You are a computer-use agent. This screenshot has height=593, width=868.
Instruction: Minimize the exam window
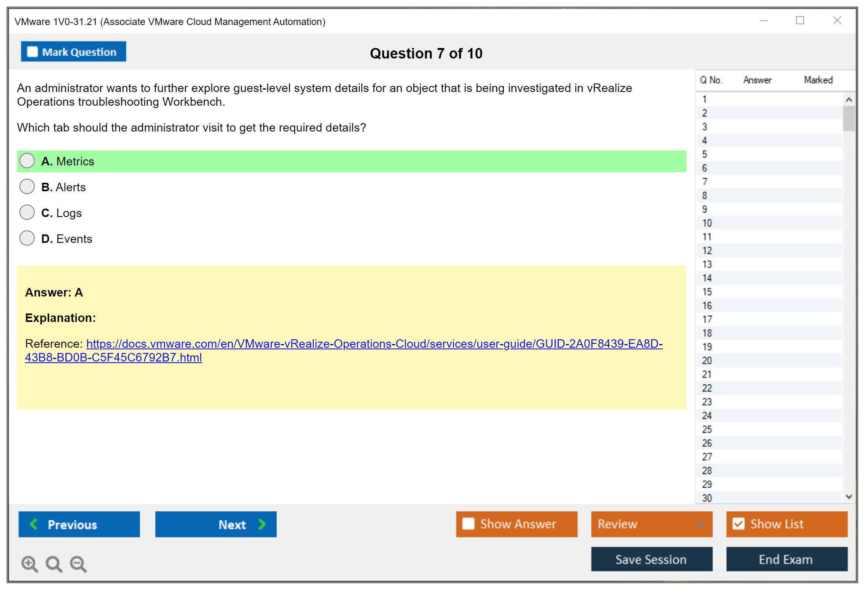763,21
